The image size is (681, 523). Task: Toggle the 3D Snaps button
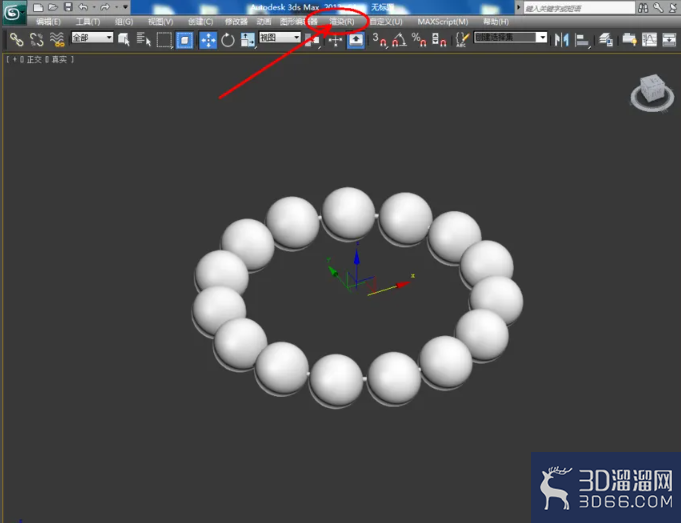tap(379, 40)
